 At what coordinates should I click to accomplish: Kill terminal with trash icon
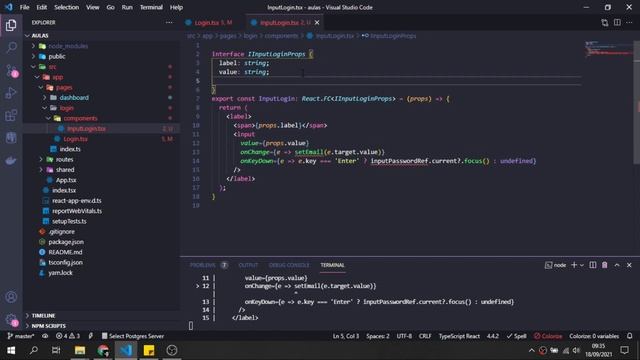tap(604, 265)
